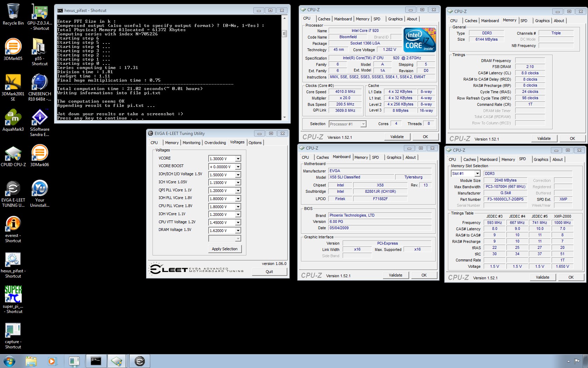This screenshot has width=588, height=368.
Task: Open the DRAM Voltage 1.5V dropdown
Action: pyautogui.click(x=238, y=231)
